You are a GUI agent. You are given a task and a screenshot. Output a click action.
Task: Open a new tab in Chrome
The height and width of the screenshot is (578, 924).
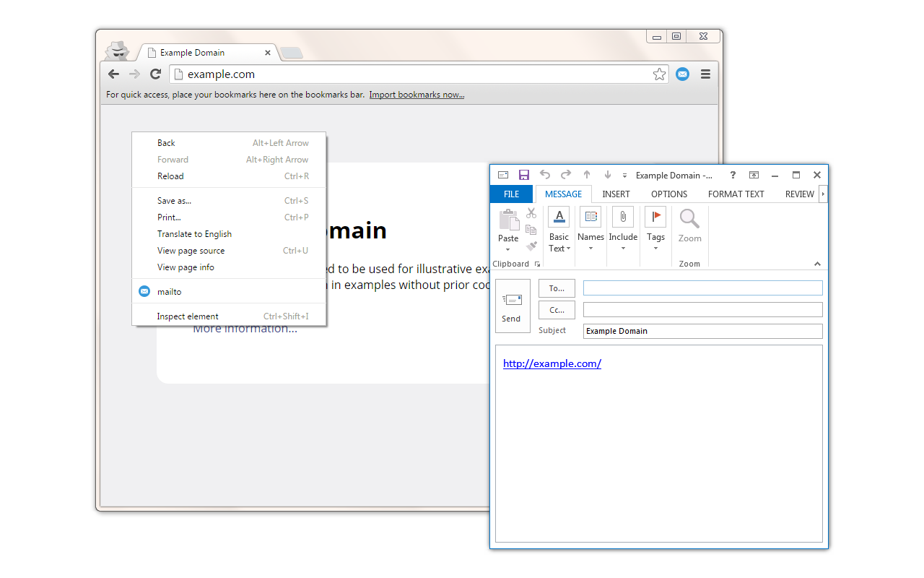(292, 53)
